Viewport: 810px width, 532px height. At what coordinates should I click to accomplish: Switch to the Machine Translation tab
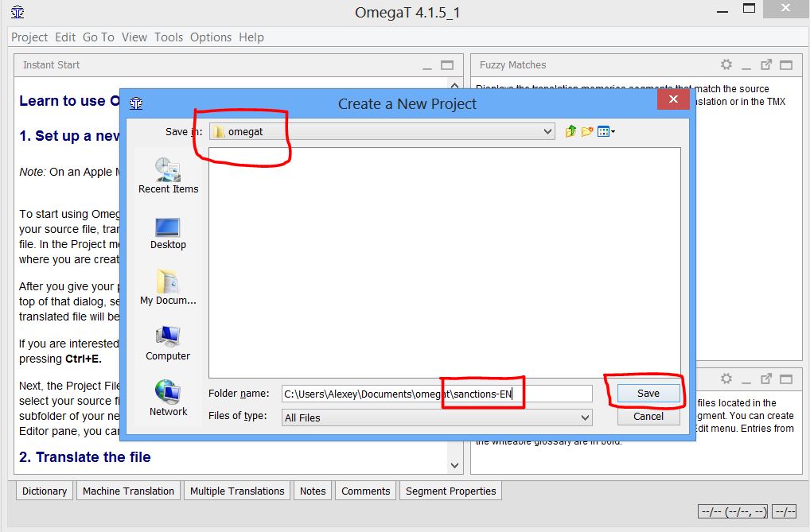129,491
